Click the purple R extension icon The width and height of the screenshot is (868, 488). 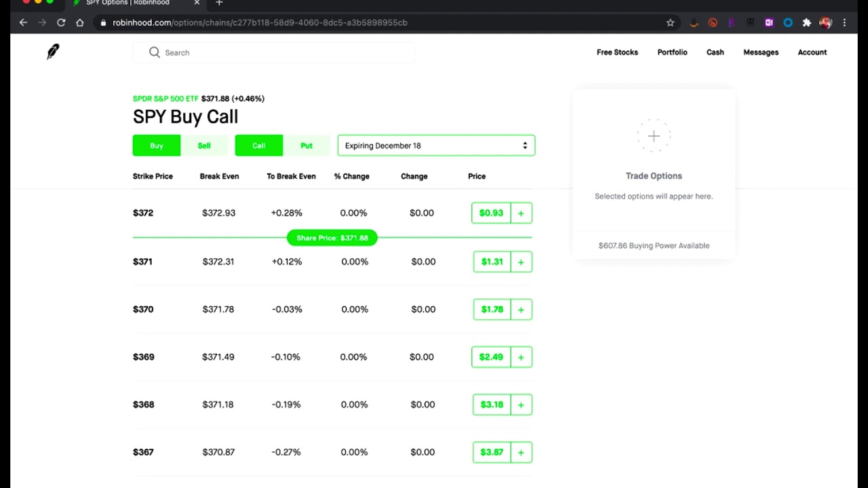[731, 22]
